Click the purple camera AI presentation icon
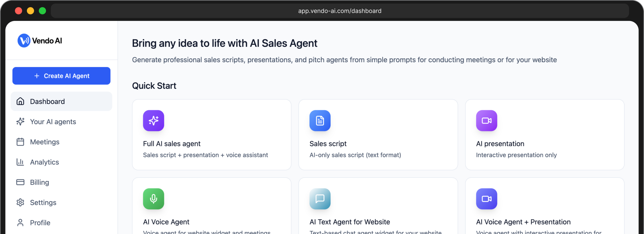 (486, 121)
